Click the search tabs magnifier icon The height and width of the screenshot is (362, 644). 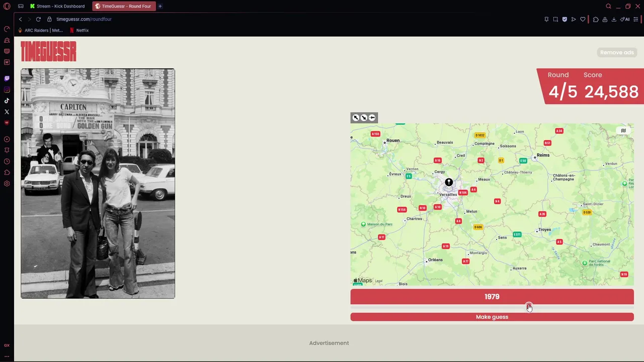(x=608, y=6)
